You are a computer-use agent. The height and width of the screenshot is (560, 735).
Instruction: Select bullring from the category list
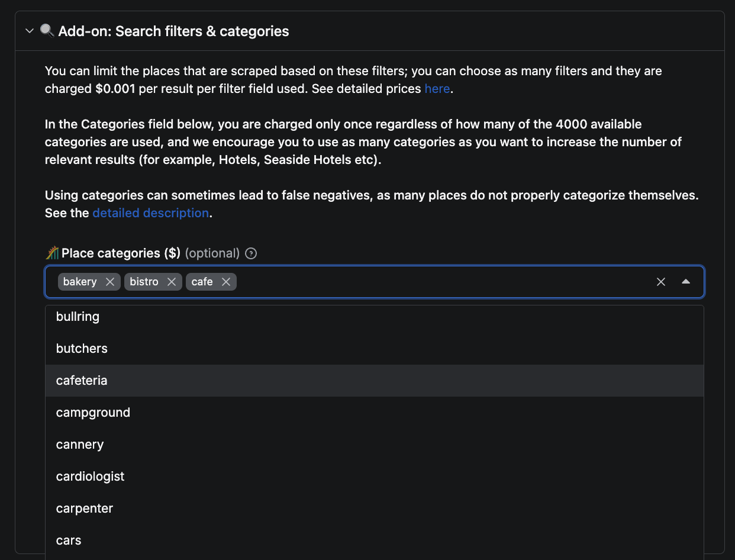click(78, 317)
